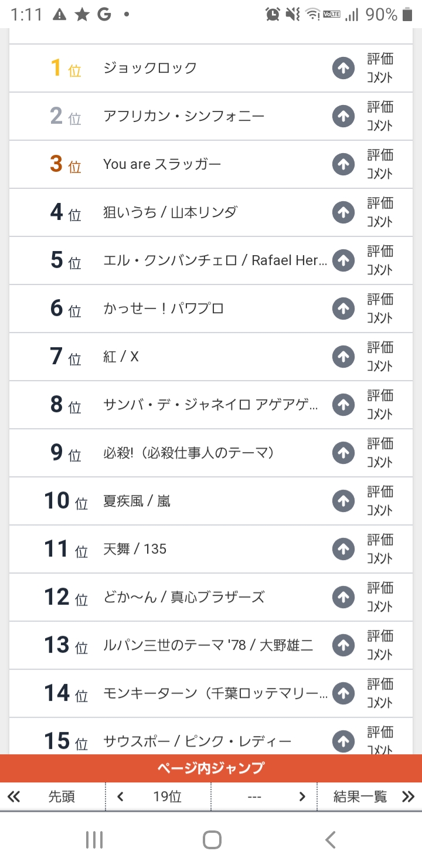Select 結果一覧 in the jump bar
The image size is (422, 868).
[360, 796]
